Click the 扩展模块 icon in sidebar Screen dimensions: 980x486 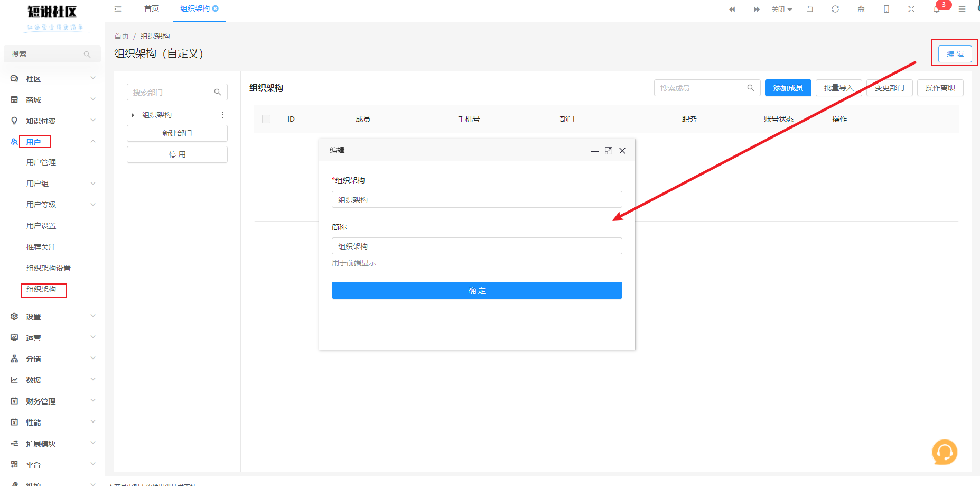pos(14,443)
